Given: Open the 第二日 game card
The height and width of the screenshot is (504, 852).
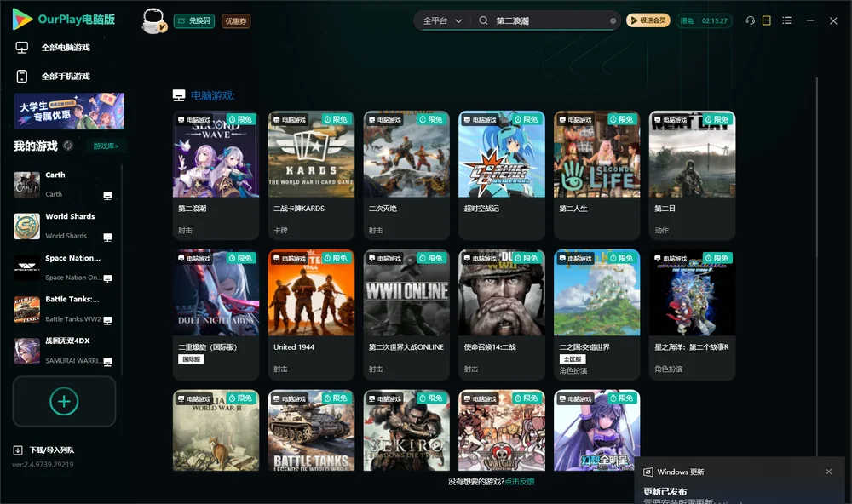Looking at the screenshot, I should coord(692,175).
